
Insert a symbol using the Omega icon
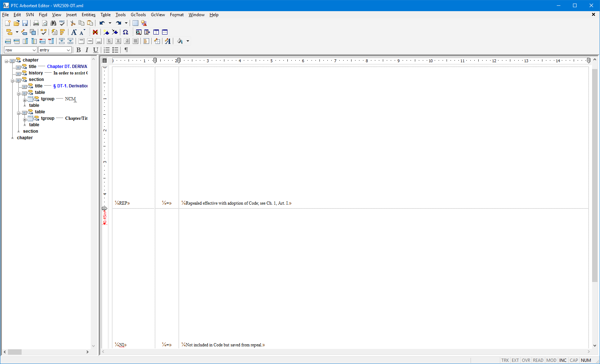point(126,32)
